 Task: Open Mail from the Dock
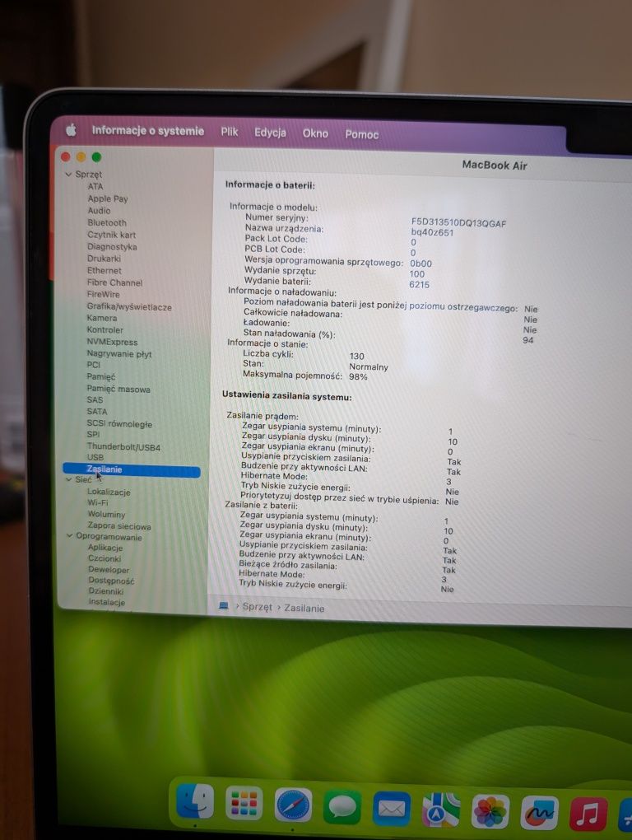(x=391, y=809)
